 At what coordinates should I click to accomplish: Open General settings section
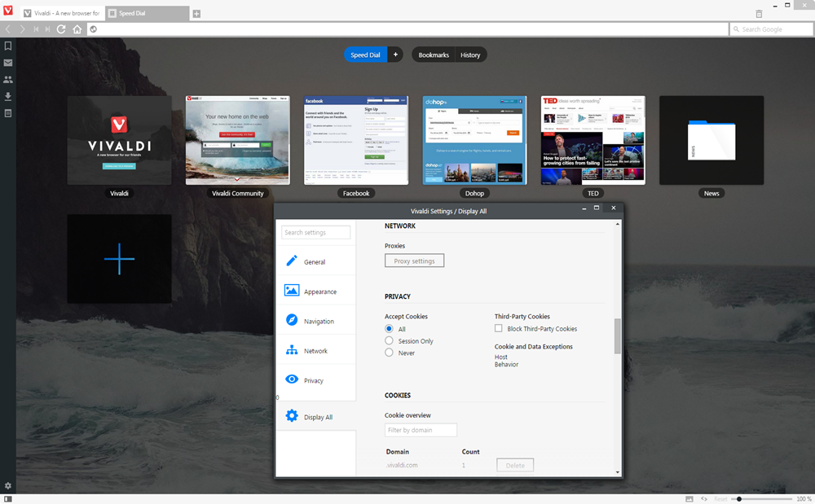coord(316,261)
